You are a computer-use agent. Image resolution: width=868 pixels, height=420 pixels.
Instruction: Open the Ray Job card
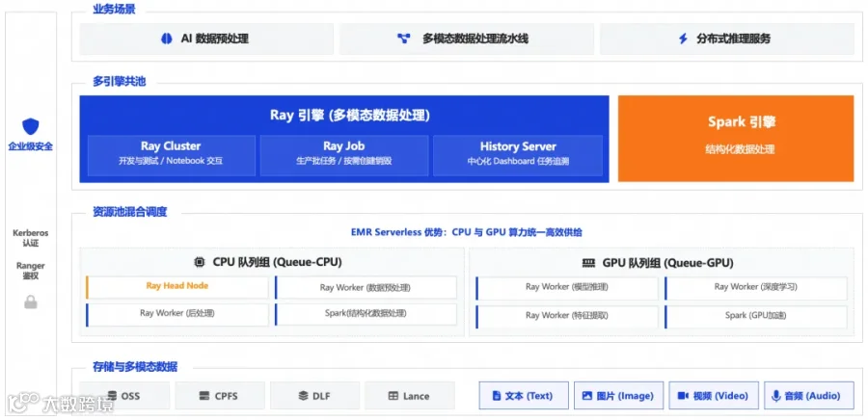coord(344,155)
